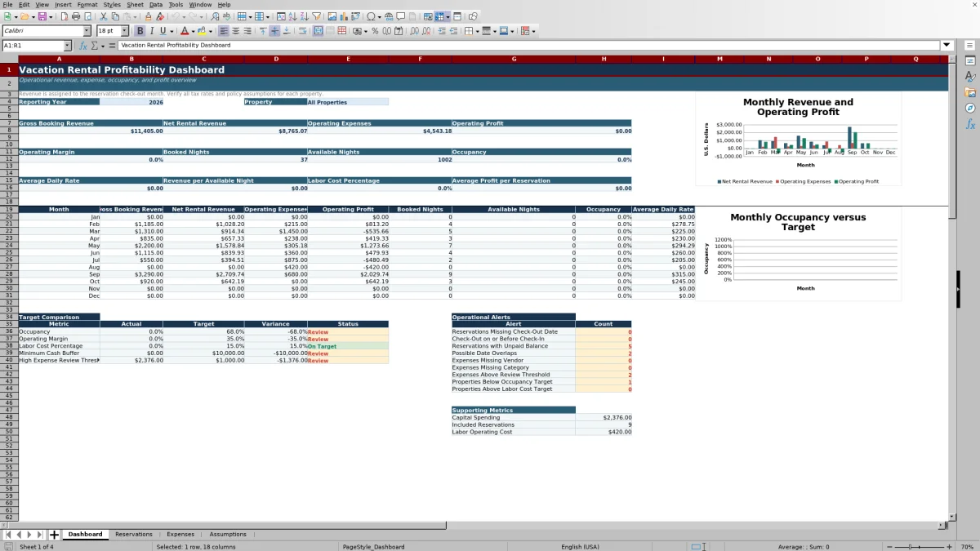The image size is (980, 551).
Task: Click the Print icon in toolbar
Action: pos(76,16)
